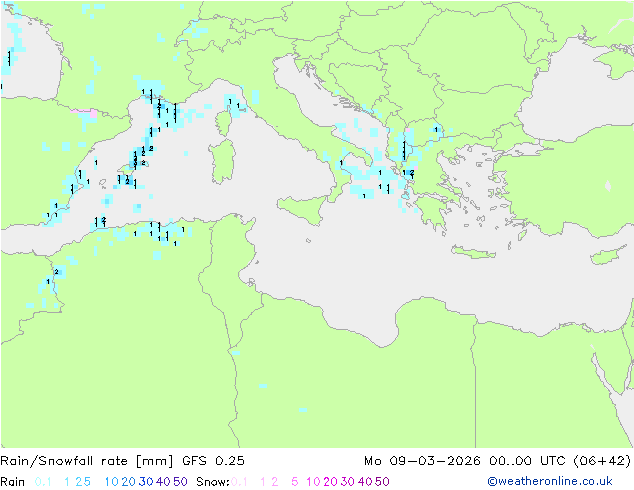Select the rain legend value 40
Viewport: 634px width, 490px height.
tap(163, 482)
